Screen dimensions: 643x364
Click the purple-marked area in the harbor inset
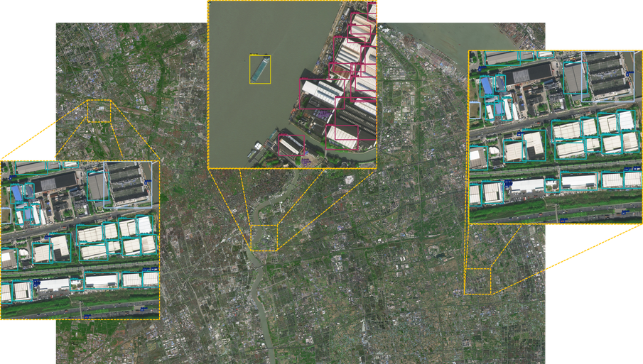[322, 115]
